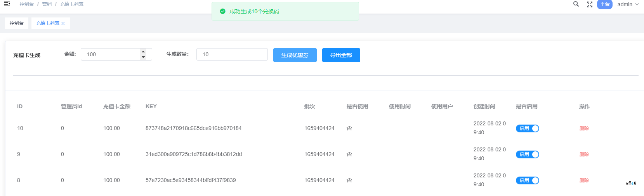Decrease 金额 value with down arrow

[143, 57]
